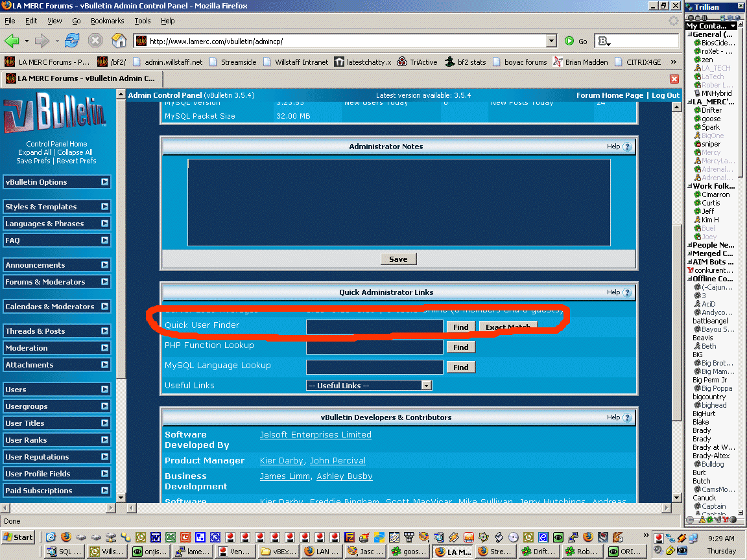
Task: Click Find next to MySQL Language Lookup
Action: 460,367
